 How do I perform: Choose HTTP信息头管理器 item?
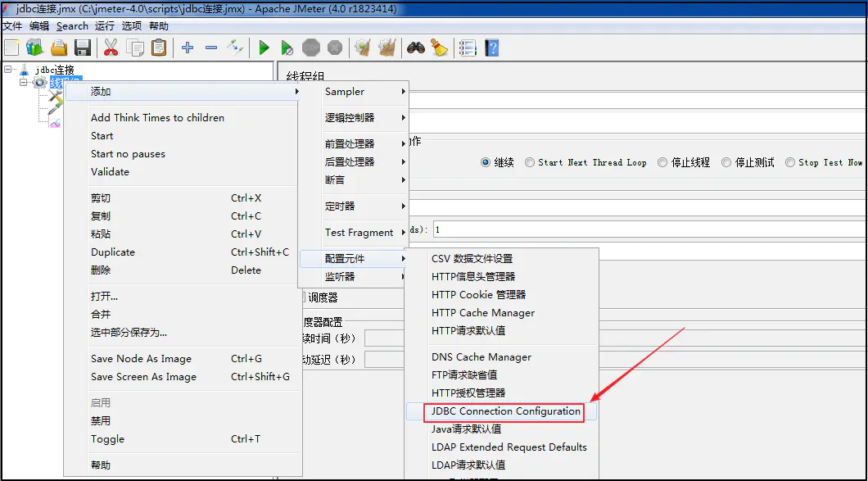pos(502,276)
